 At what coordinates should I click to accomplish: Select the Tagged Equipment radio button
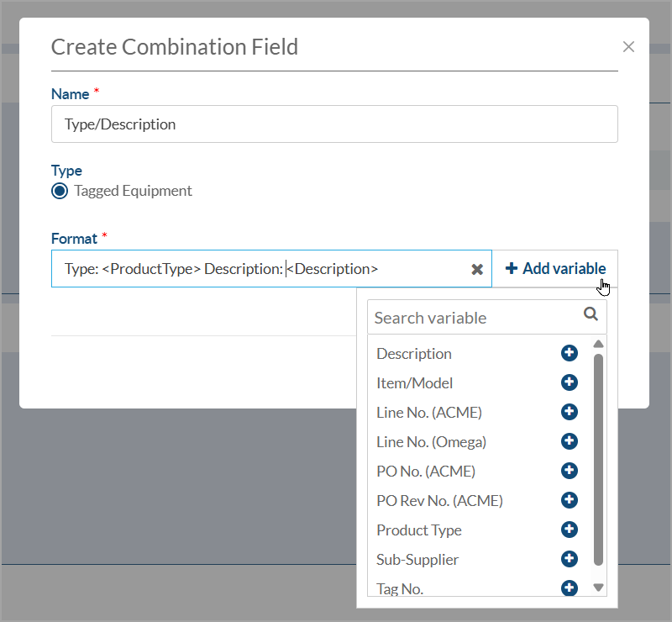pyautogui.click(x=60, y=191)
